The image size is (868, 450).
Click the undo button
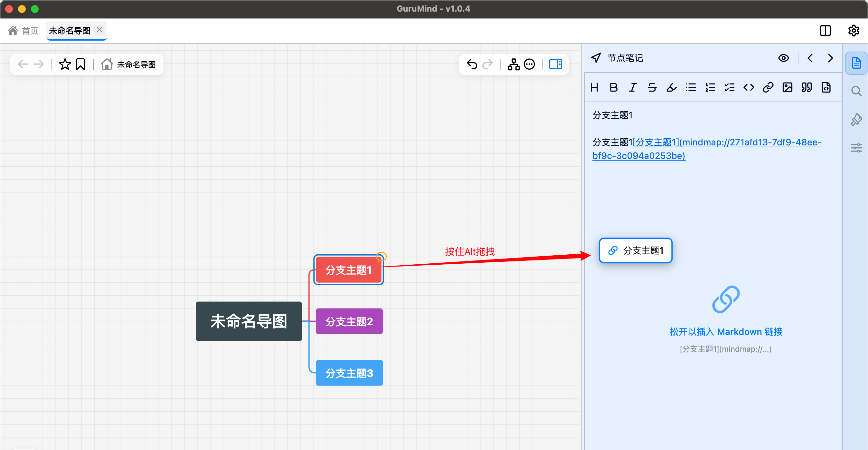[472, 64]
